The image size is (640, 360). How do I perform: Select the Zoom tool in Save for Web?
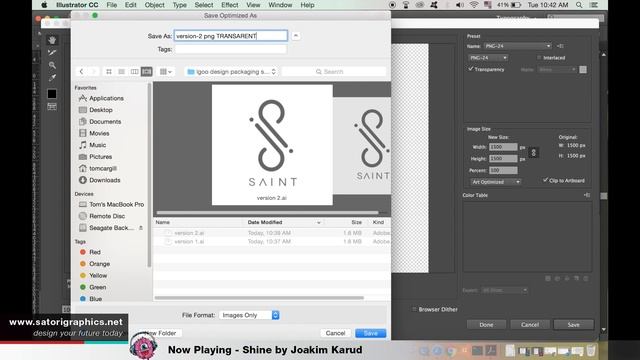point(52,65)
